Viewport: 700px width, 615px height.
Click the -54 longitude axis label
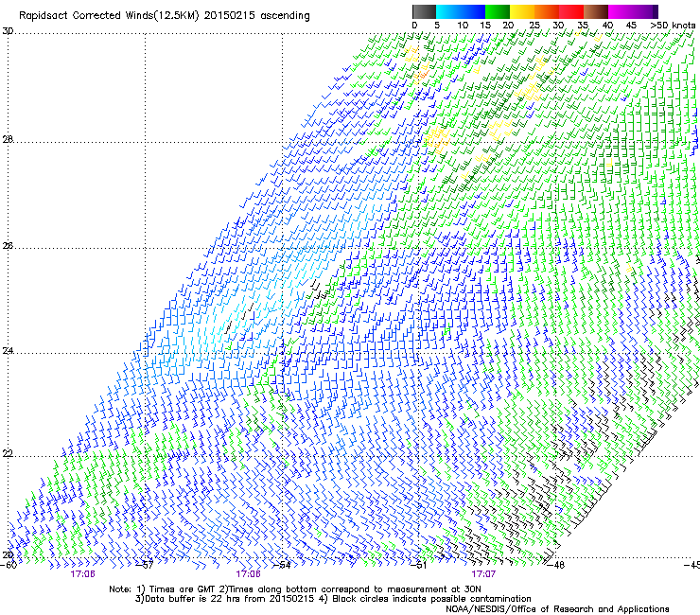(x=282, y=565)
